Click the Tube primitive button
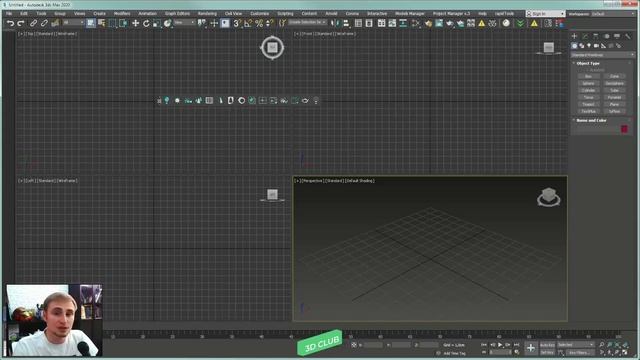This screenshot has height=360, width=640. 614,90
